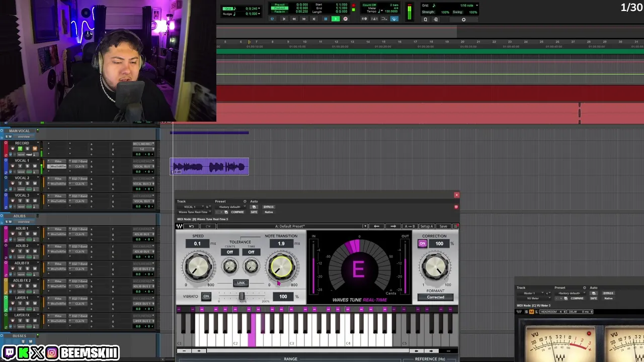Solo the VOCAL 2 track

[x=27, y=184]
